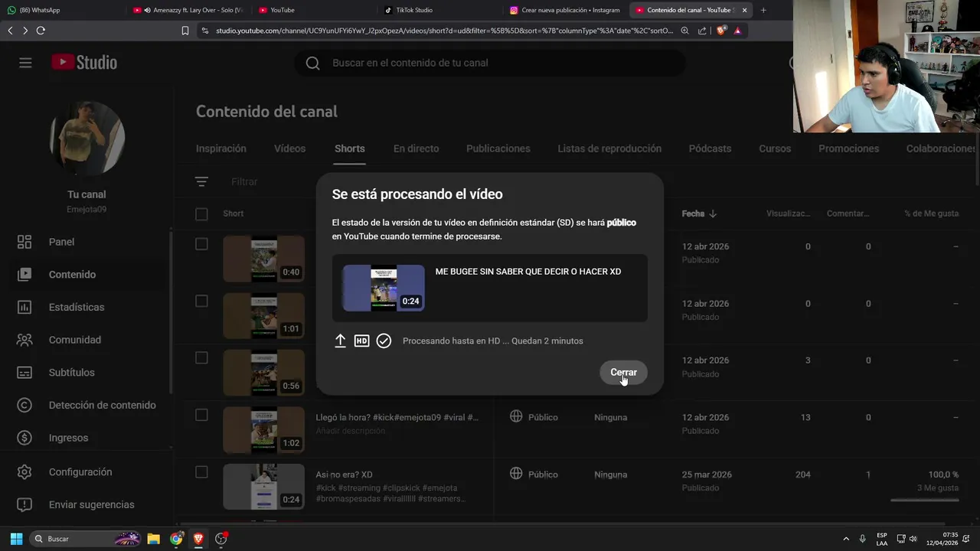This screenshot has width=980, height=551.
Task: Click Llegó la hora video title
Action: (397, 417)
